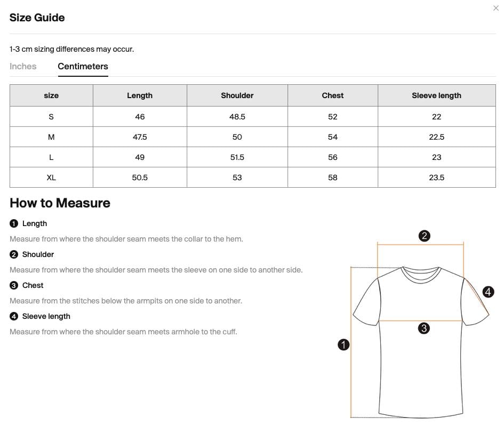Select the XL size row label
Screen dimensions: 504x433
[x=51, y=178]
